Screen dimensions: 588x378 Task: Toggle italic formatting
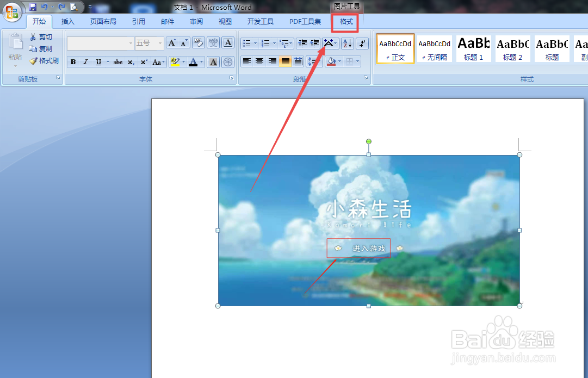tap(85, 62)
